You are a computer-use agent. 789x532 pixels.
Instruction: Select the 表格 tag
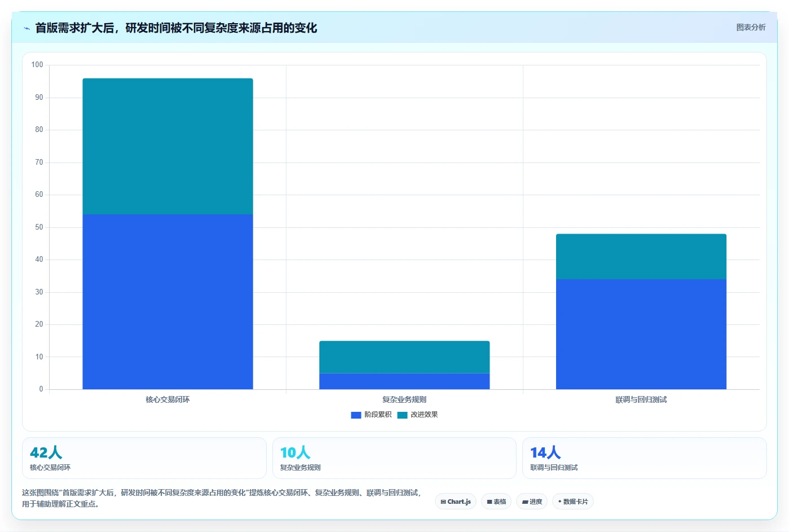496,502
